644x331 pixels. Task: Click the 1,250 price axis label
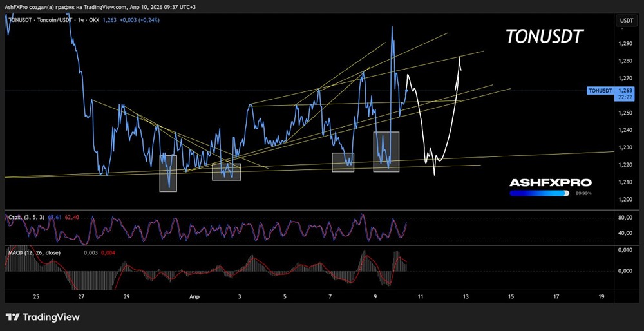(624, 113)
